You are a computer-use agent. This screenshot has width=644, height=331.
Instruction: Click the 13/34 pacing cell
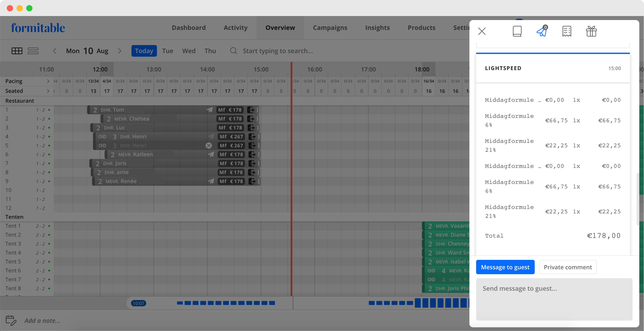point(93,81)
